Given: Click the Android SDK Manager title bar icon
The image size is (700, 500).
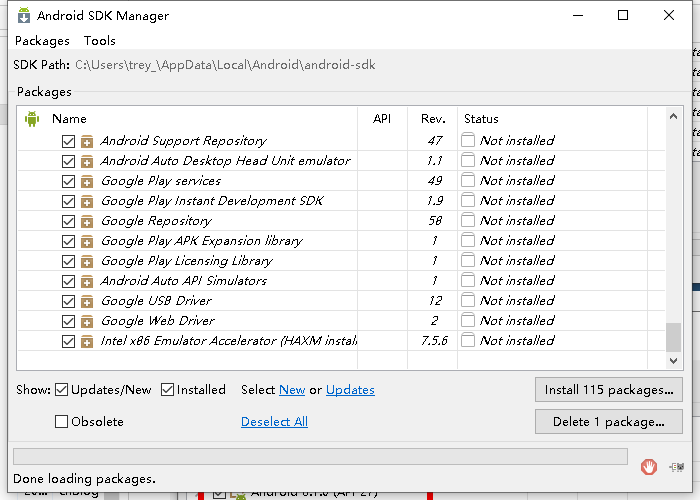Looking at the screenshot, I should tap(24, 15).
